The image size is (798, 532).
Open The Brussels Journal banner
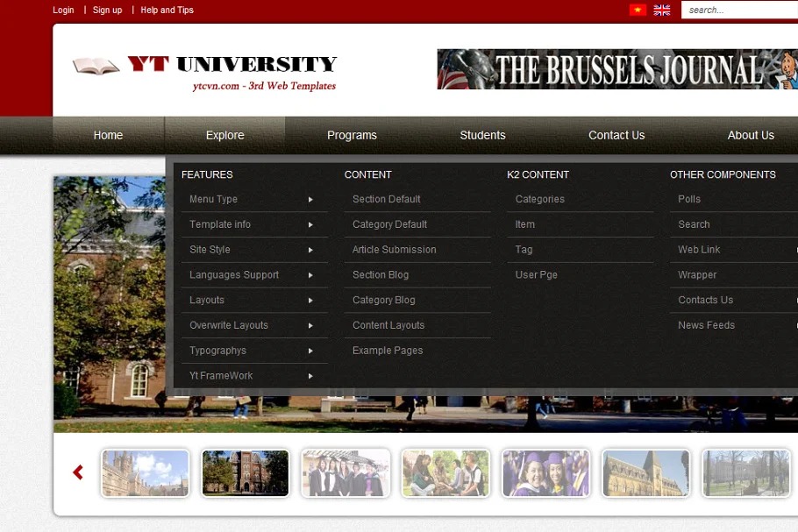tap(617, 69)
